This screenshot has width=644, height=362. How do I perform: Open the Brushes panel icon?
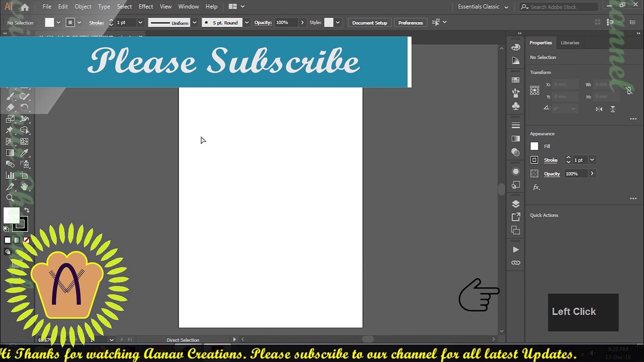516,93
